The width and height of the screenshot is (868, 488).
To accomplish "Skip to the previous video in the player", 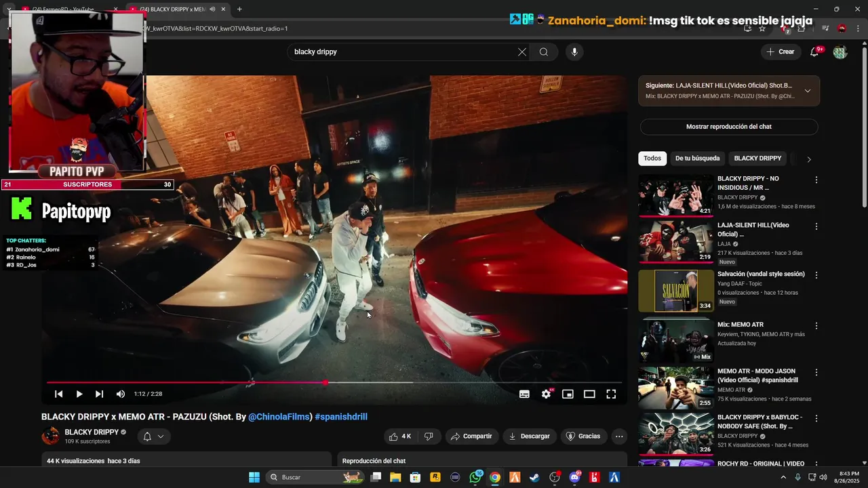I will click(59, 394).
